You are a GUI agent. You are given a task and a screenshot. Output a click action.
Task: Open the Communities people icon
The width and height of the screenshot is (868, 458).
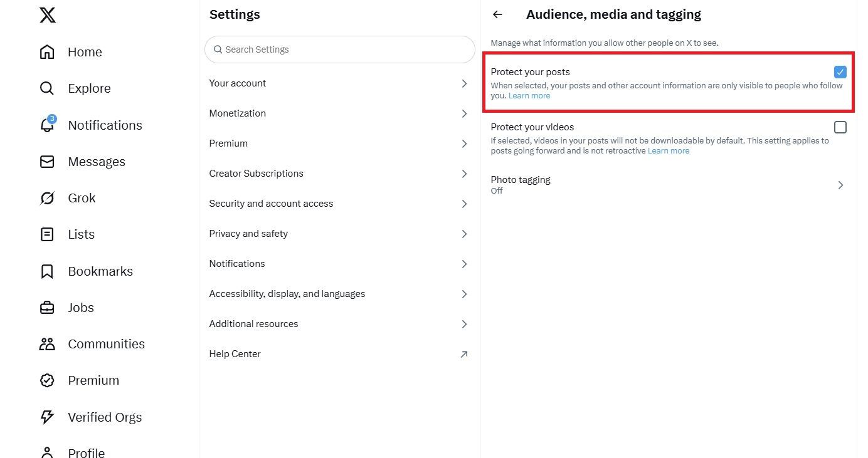point(47,344)
